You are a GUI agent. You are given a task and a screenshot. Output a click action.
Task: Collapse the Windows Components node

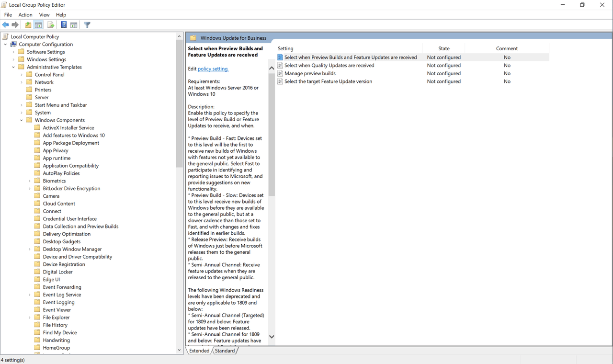tap(22, 120)
